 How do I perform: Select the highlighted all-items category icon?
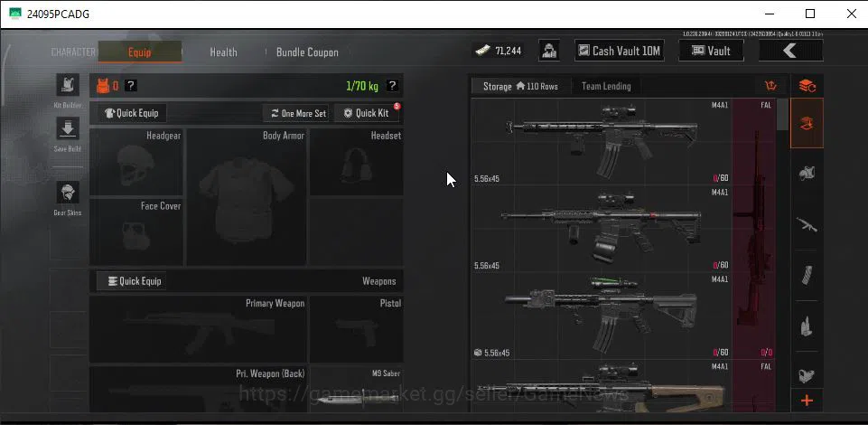tap(807, 123)
